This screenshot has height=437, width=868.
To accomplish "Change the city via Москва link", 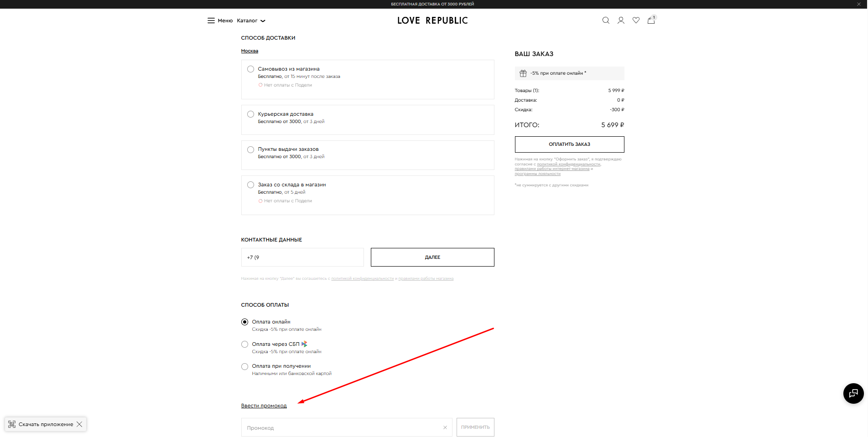I will [249, 51].
